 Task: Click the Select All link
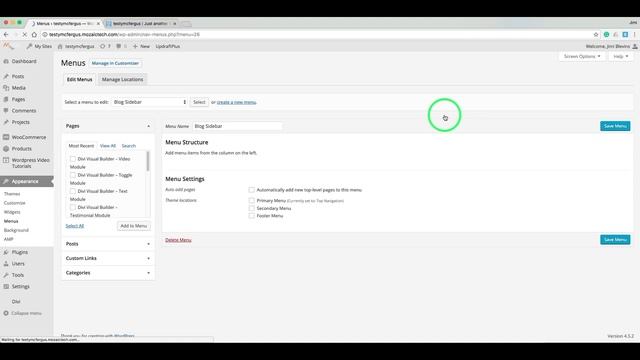tap(75, 226)
